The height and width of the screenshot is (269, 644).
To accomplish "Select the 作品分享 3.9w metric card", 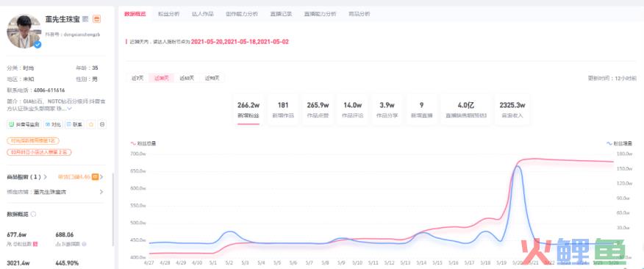I will (387, 110).
